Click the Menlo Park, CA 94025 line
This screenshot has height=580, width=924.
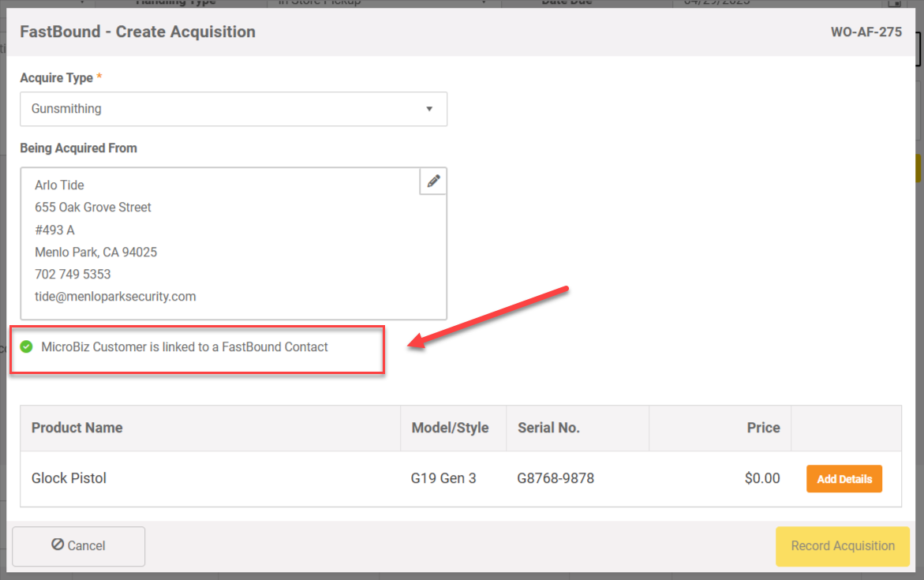coord(96,253)
